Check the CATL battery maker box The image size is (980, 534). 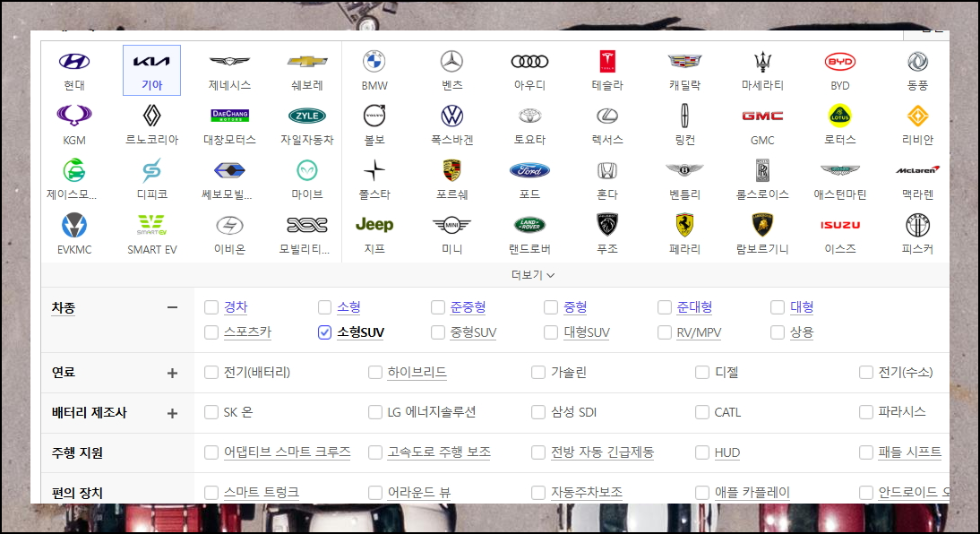click(702, 412)
